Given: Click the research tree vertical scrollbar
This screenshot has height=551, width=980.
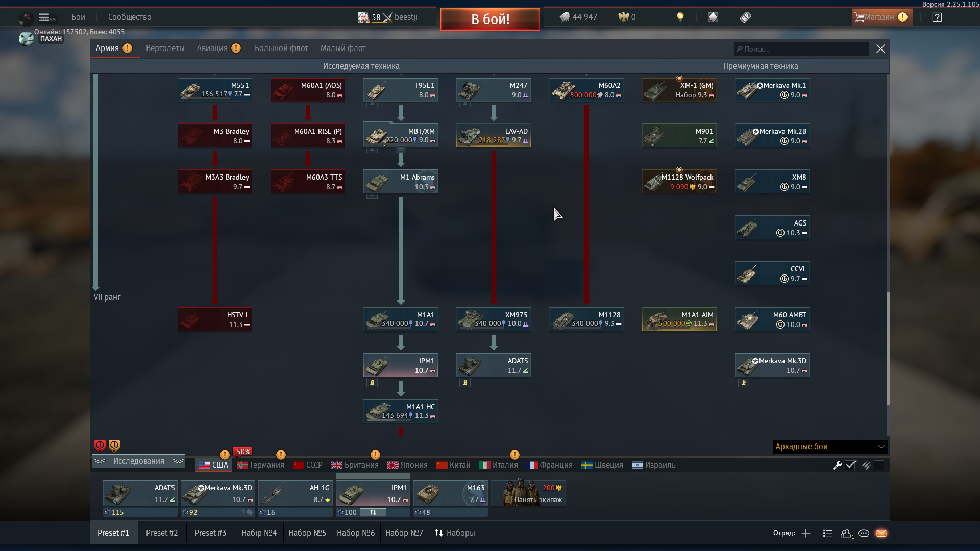Looking at the screenshot, I should tap(888, 349).
